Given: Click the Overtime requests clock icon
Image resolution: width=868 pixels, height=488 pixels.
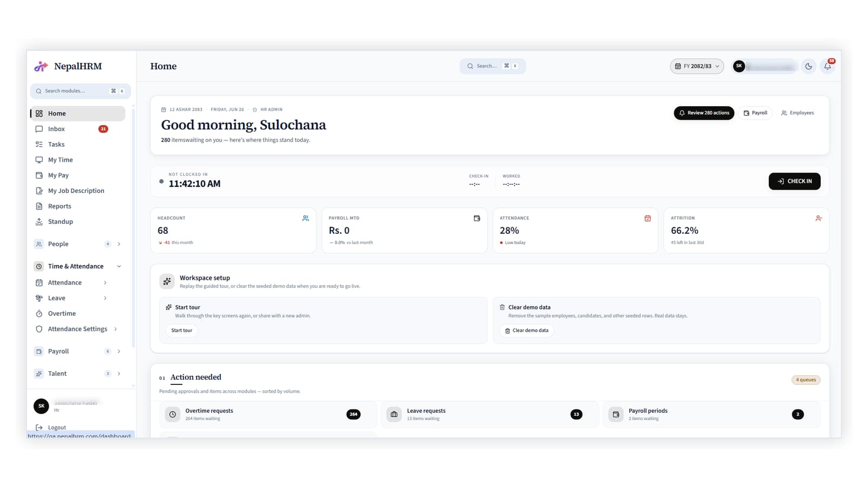Looking at the screenshot, I should tap(173, 414).
